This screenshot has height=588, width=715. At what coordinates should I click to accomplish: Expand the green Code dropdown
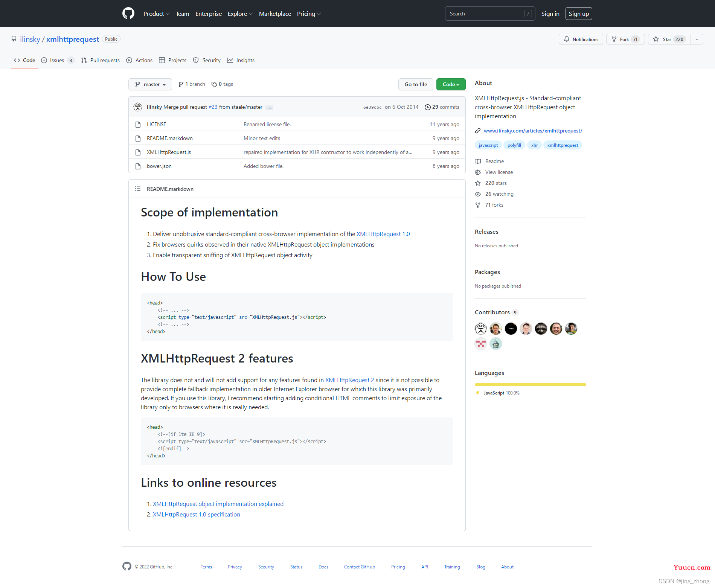451,84
